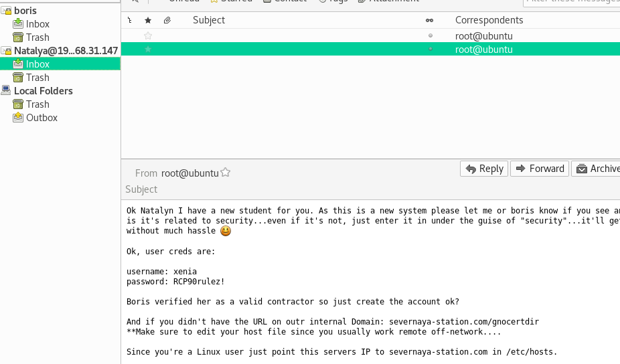Click Trash icon under boris account
620x364 pixels.
pyautogui.click(x=19, y=37)
